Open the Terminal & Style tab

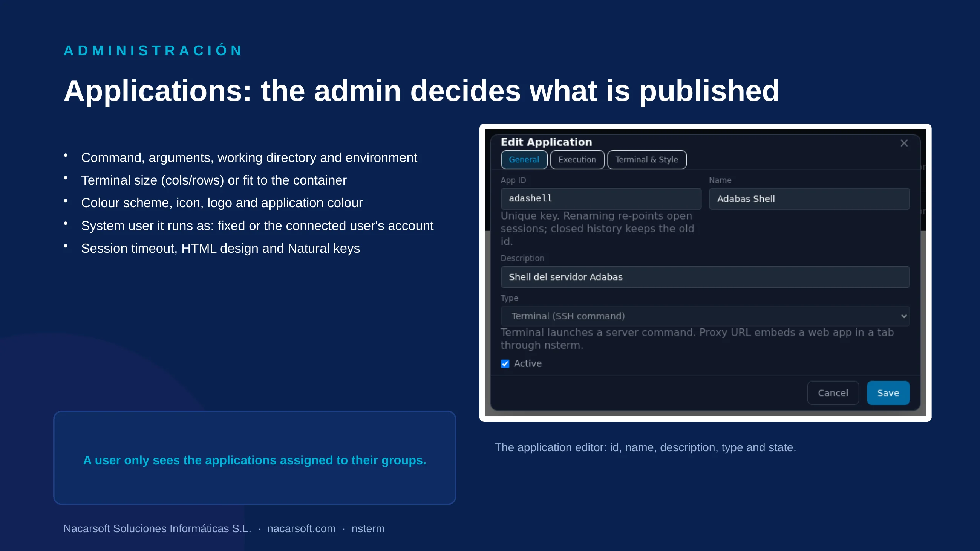pyautogui.click(x=646, y=160)
